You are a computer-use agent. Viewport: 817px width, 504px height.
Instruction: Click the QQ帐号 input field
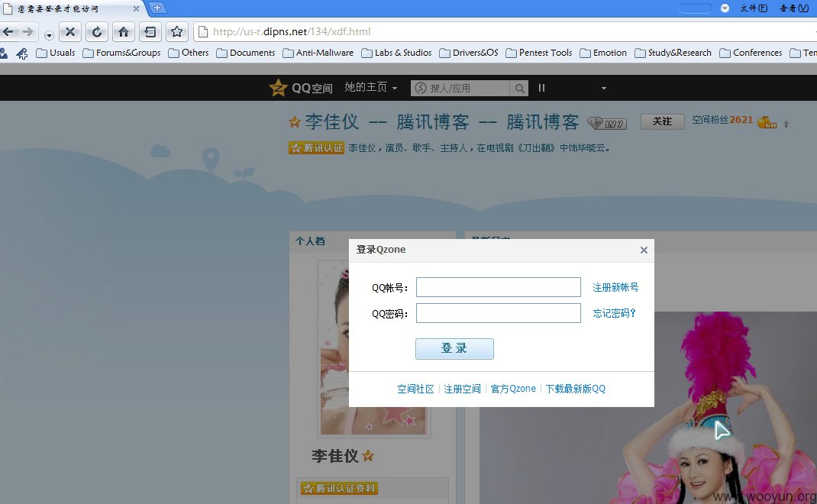click(x=498, y=287)
